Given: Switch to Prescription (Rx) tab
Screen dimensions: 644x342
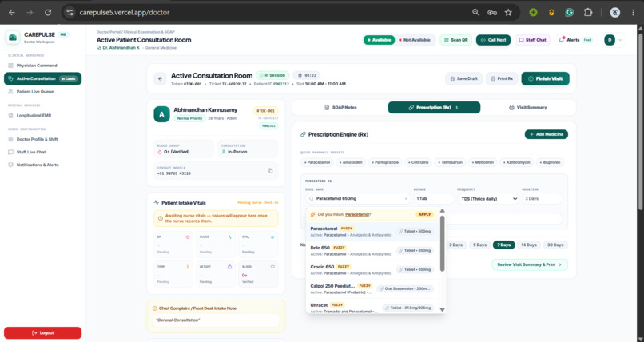Looking at the screenshot, I should [x=434, y=108].
